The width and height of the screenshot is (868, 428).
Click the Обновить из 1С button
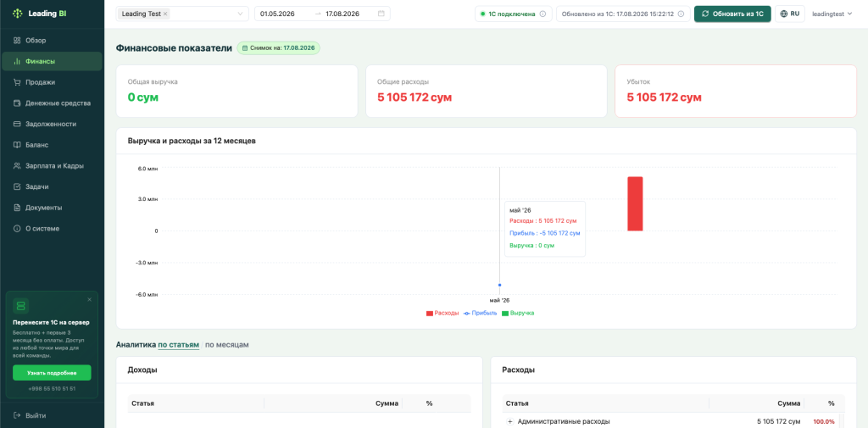point(732,14)
